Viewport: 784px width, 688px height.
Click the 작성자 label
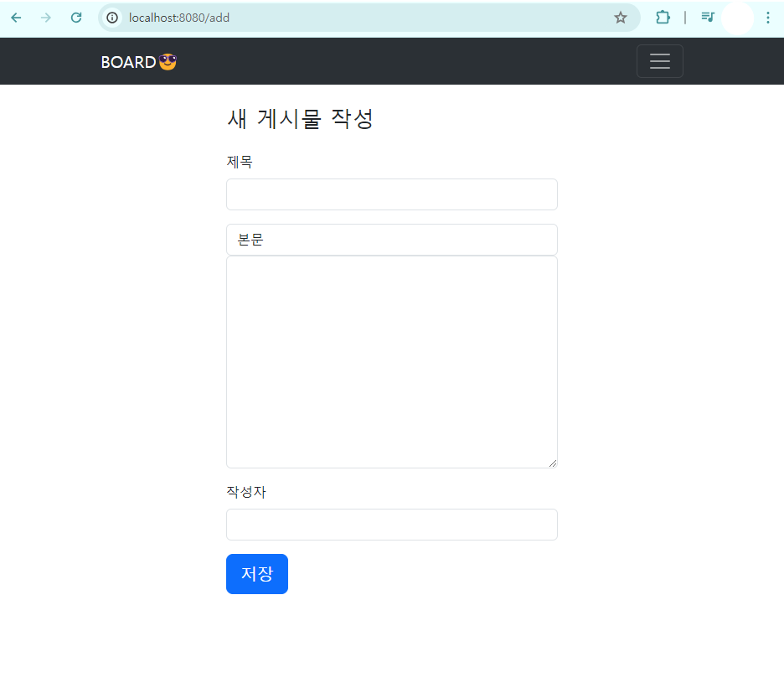pos(246,492)
